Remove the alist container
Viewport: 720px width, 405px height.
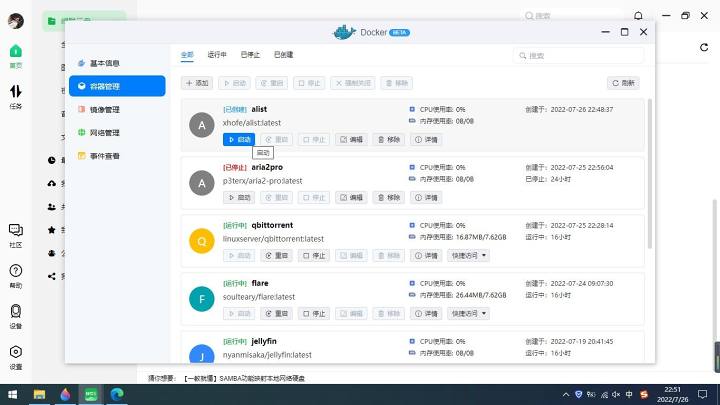point(388,140)
